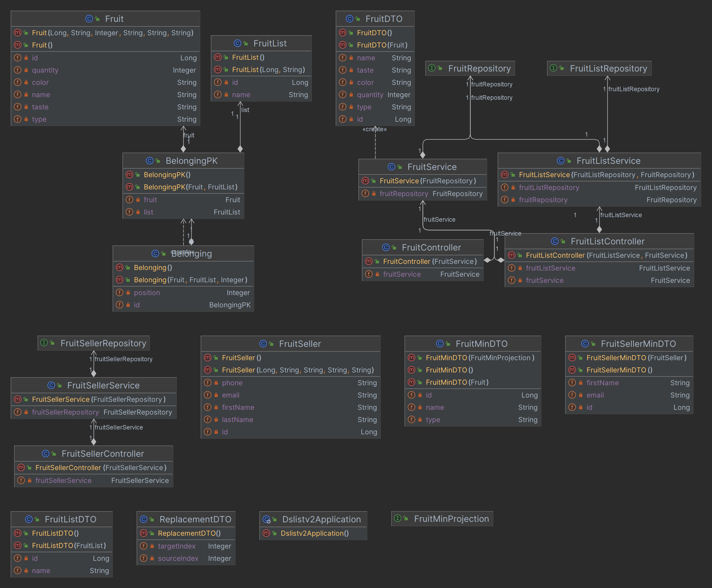
Task: Click the class icon beside Fruit title
Action: [x=89, y=19]
